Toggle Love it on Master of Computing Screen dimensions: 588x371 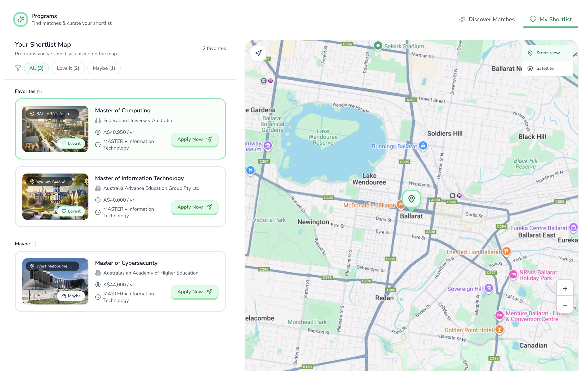pos(71,144)
